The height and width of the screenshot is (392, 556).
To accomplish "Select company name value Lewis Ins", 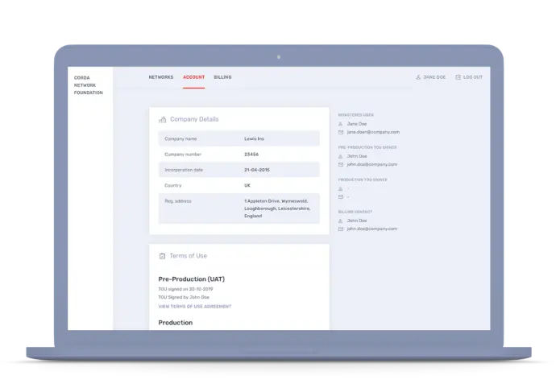I will point(255,138).
